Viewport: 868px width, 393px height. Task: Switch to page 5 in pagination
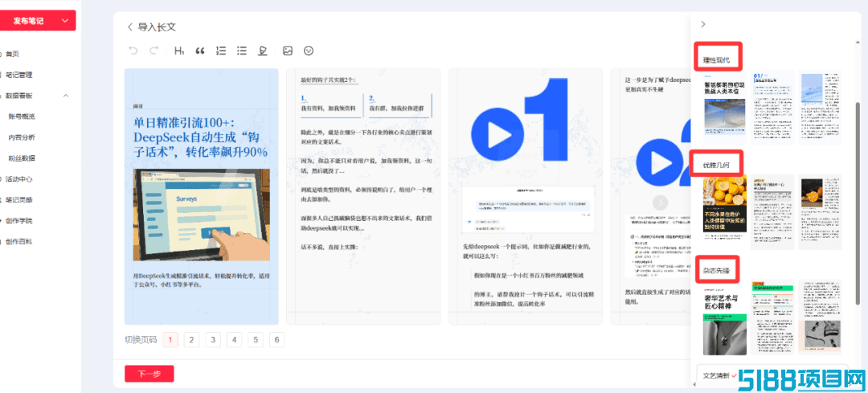(x=256, y=339)
